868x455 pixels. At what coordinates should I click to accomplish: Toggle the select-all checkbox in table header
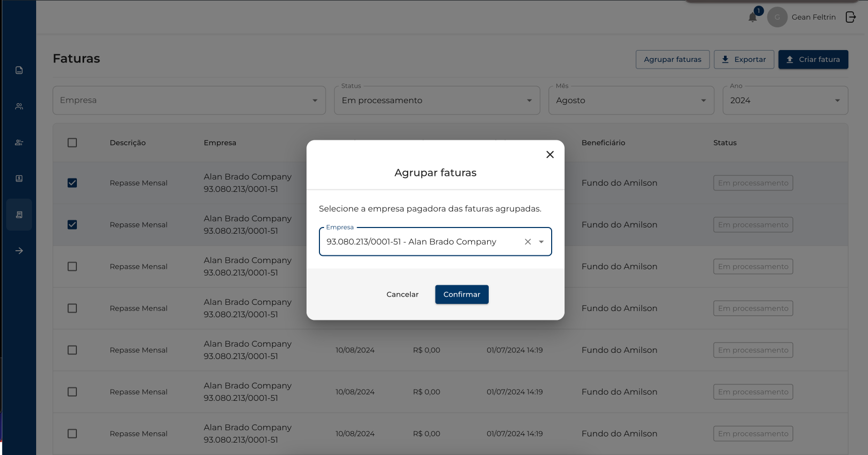coord(72,143)
